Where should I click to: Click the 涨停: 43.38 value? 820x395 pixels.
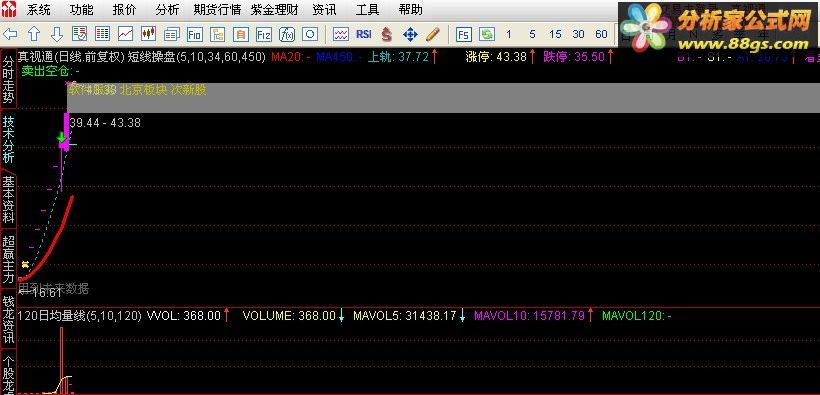point(496,57)
